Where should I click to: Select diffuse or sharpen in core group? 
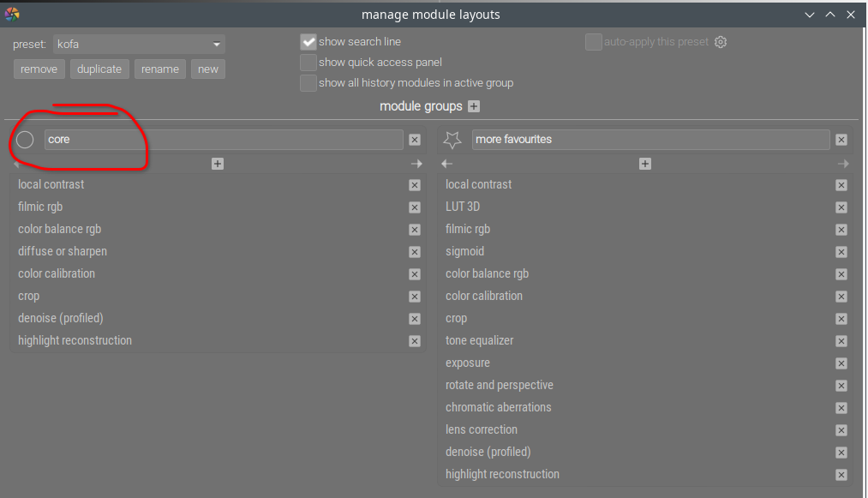63,252
